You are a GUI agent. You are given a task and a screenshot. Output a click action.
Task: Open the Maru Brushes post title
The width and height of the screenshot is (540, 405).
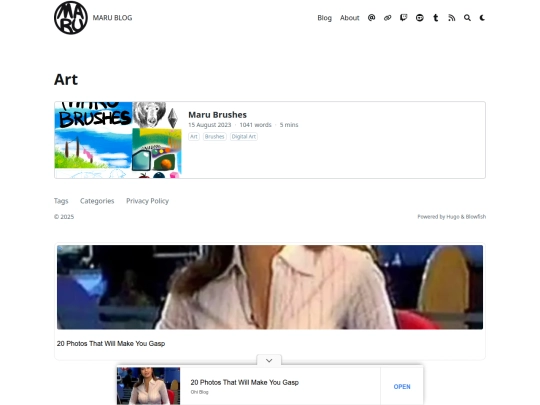[217, 115]
